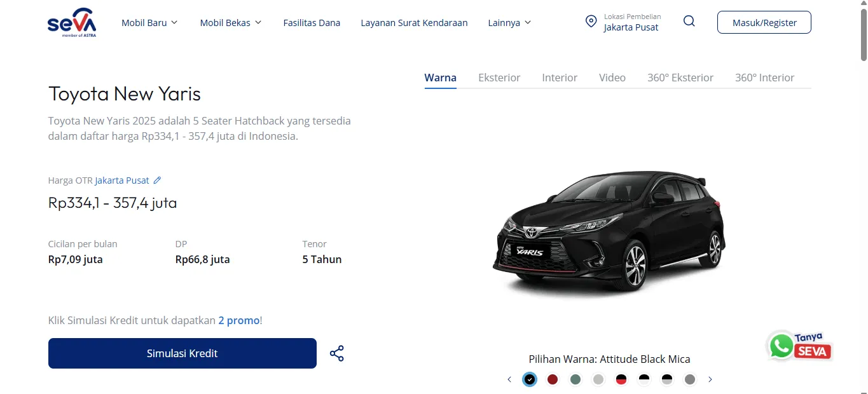This screenshot has width=868, height=394.
Task: Expand the Mobil Baru dropdown
Action: 149,22
